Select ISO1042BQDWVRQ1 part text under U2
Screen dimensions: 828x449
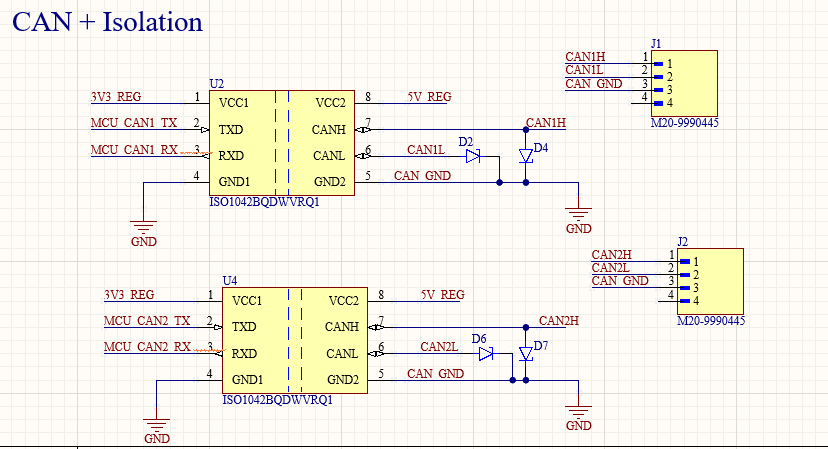point(265,202)
